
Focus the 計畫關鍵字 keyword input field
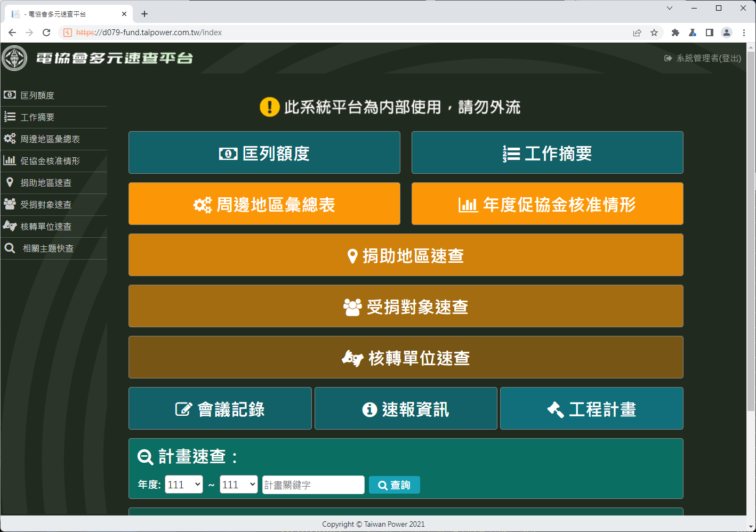point(313,485)
